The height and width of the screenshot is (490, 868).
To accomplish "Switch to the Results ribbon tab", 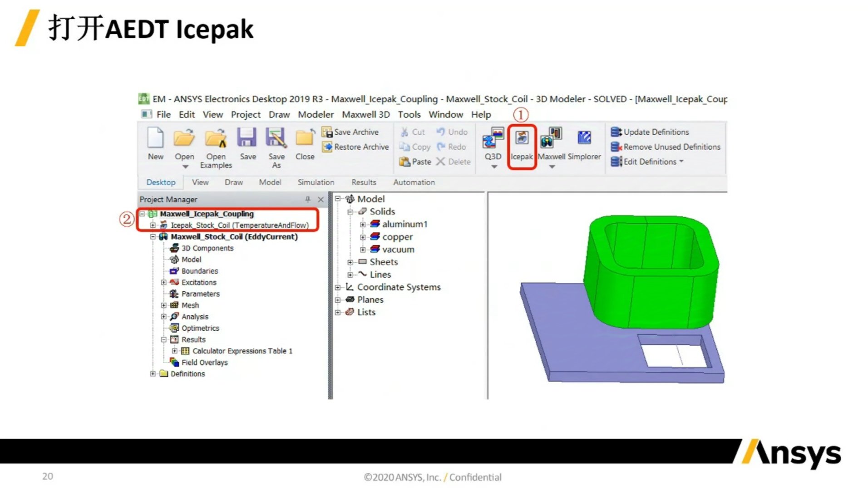I will coord(364,182).
